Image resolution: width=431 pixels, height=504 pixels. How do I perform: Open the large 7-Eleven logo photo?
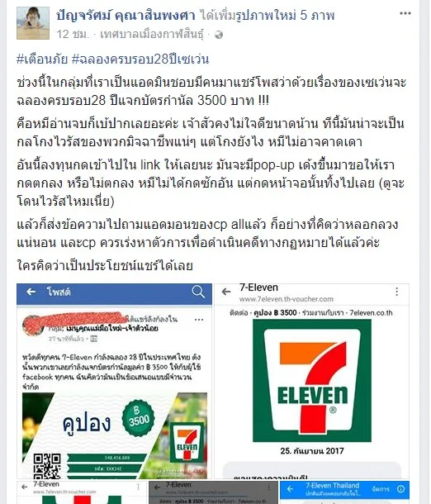tap(312, 381)
